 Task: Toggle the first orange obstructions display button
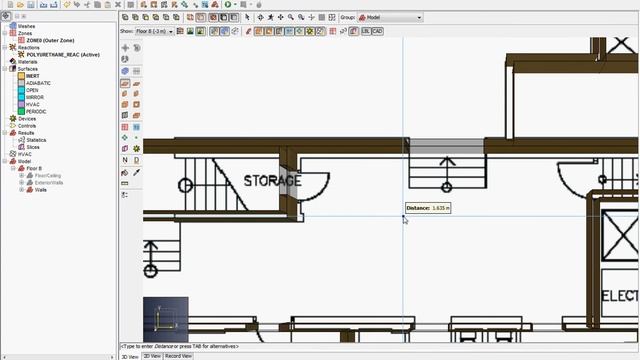click(x=259, y=31)
